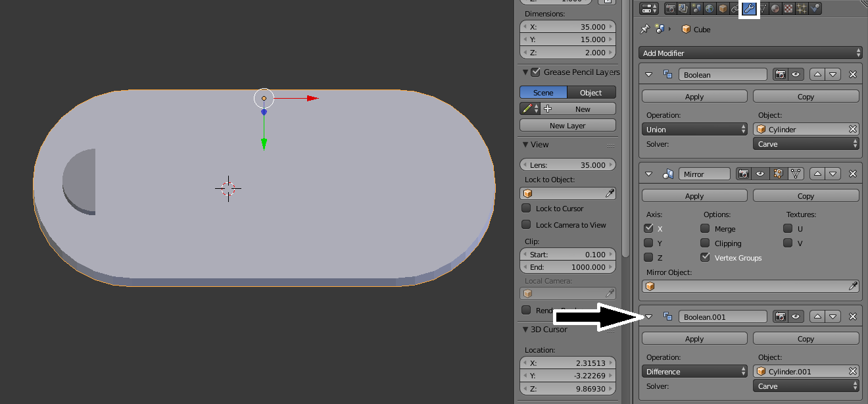Collapse the Boolean modifier panel
This screenshot has width=868, height=404.
(649, 74)
